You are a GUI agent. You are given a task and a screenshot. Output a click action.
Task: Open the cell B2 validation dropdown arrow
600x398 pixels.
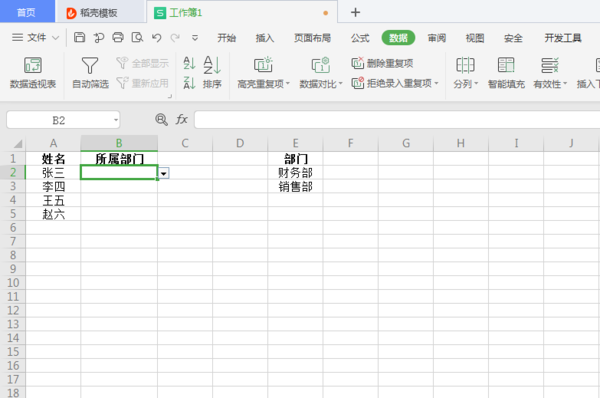(164, 174)
